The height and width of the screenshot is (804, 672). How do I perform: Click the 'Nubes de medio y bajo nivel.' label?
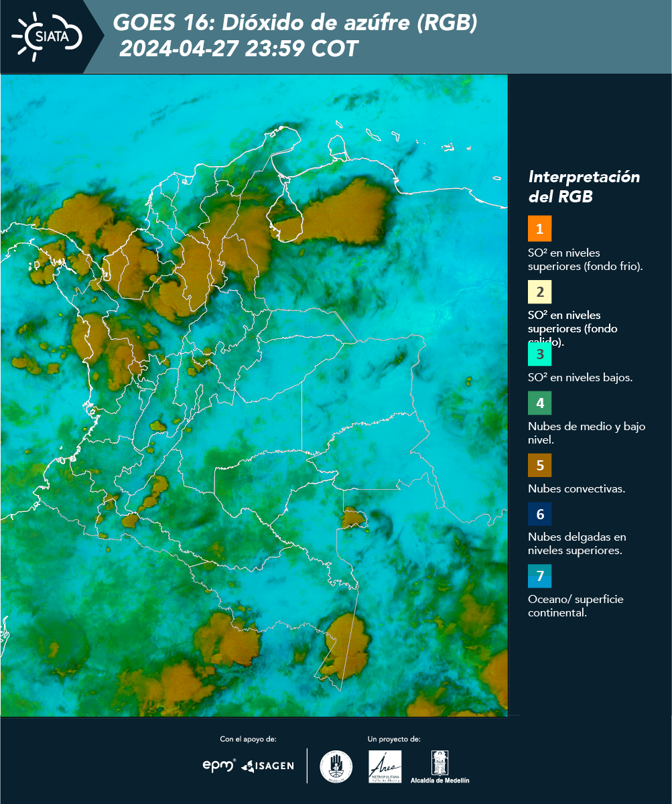coord(587,433)
